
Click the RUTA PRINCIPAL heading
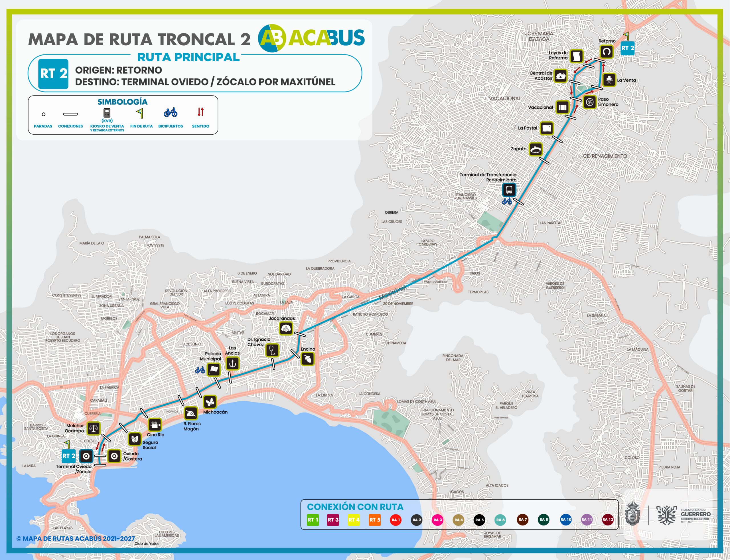coord(188,57)
